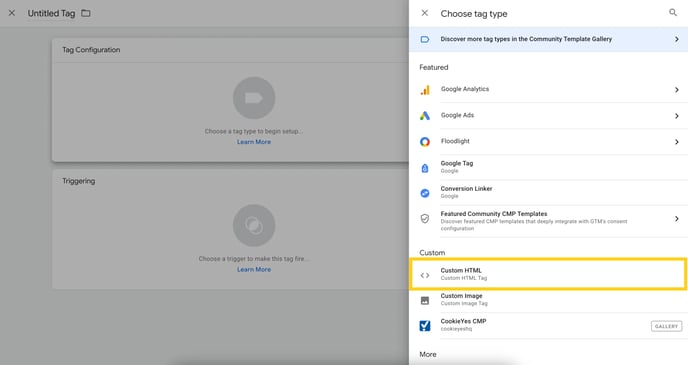Click the shield icon for CMP Templates

(x=425, y=218)
